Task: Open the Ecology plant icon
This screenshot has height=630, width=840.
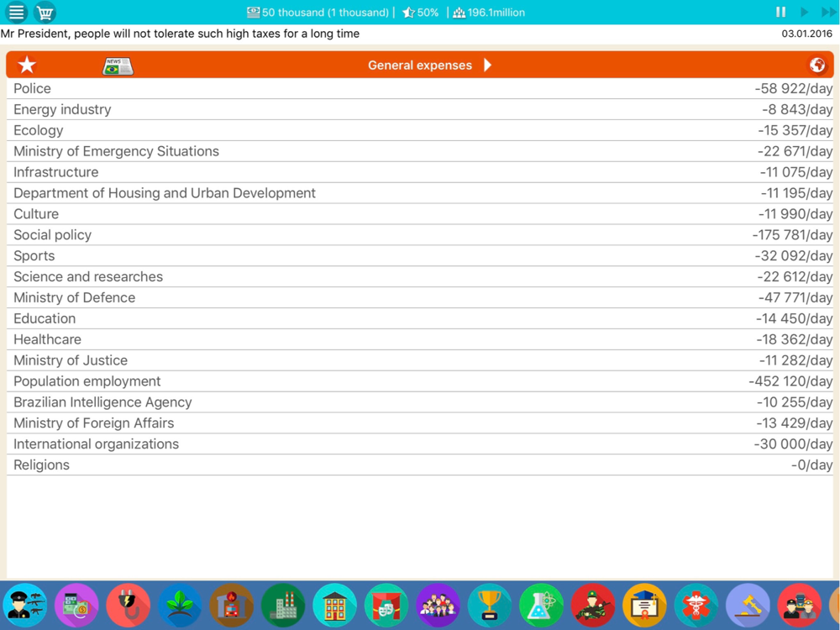Action: [x=180, y=606]
